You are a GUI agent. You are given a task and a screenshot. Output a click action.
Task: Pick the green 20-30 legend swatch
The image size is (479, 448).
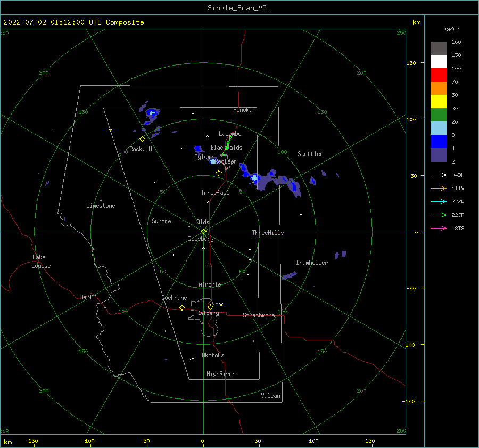tap(439, 115)
